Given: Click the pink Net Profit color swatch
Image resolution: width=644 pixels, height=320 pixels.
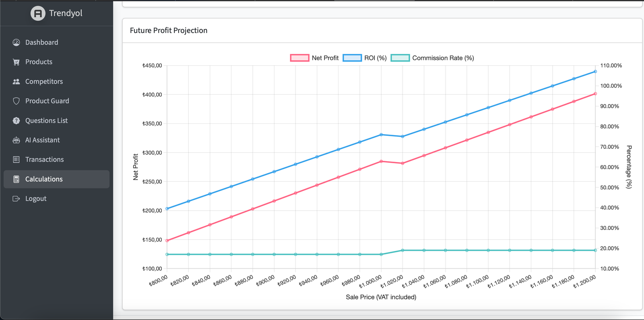Looking at the screenshot, I should click(x=299, y=58).
